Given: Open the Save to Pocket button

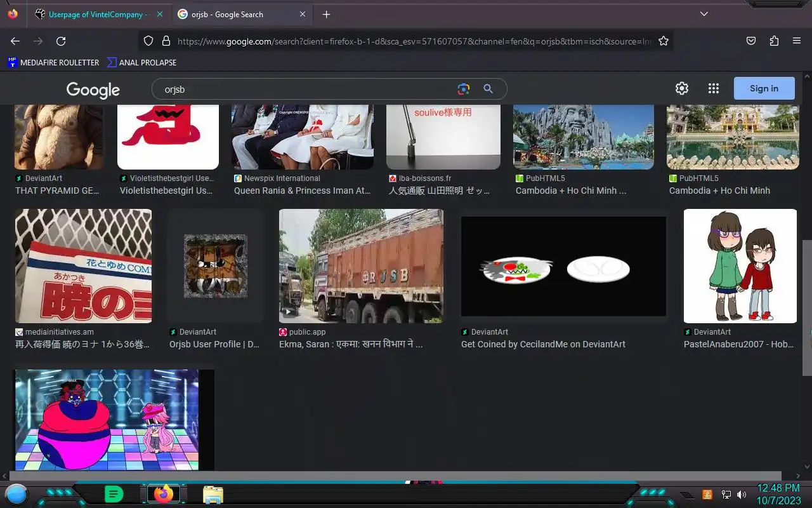Looking at the screenshot, I should [751, 41].
